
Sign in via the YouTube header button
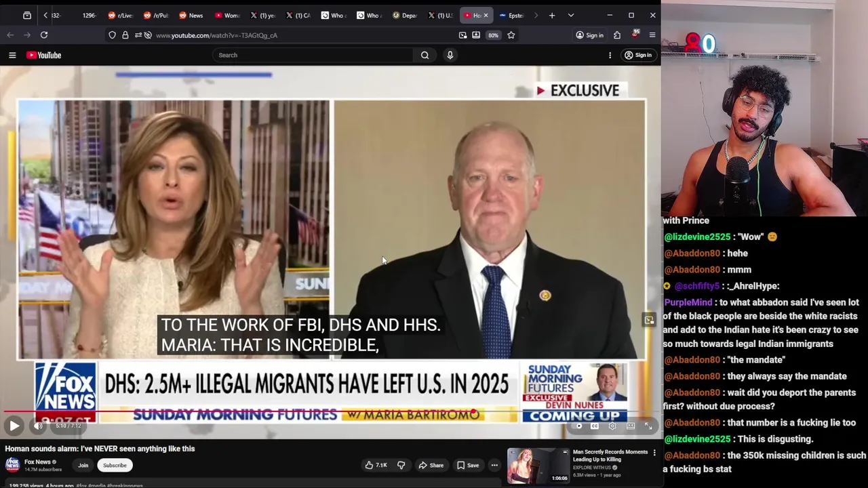pyautogui.click(x=638, y=55)
